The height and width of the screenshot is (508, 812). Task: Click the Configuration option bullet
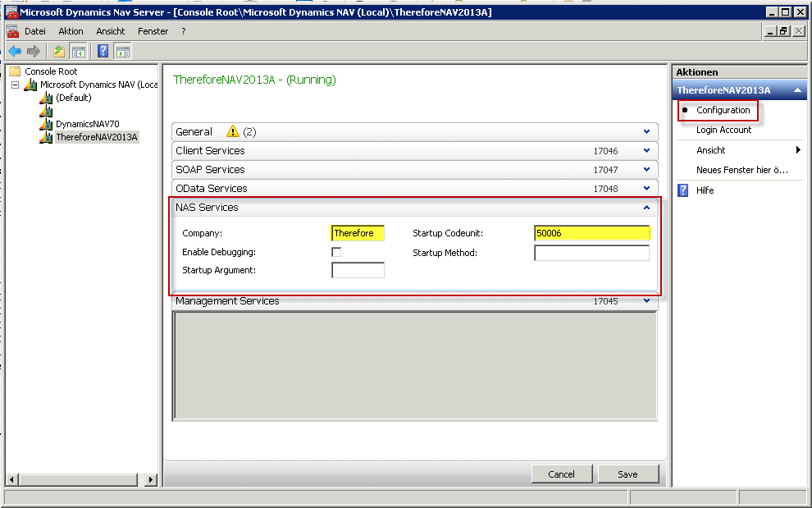click(685, 109)
